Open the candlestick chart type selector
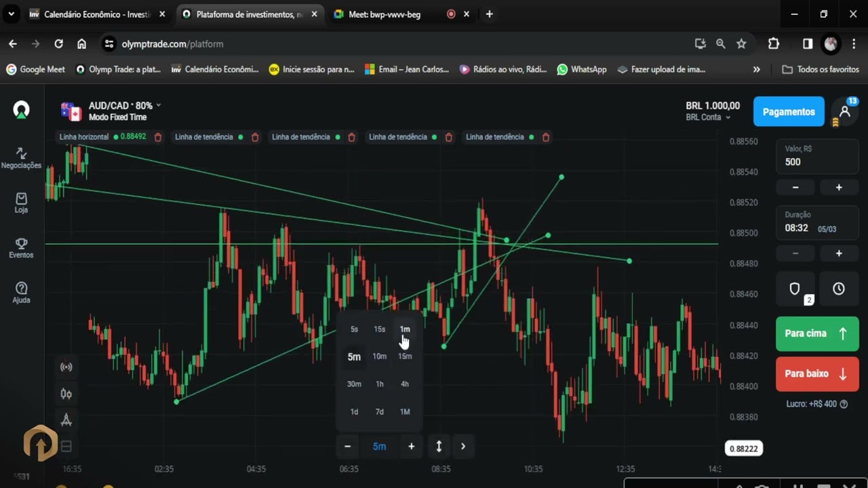868x488 pixels. [x=66, y=394]
